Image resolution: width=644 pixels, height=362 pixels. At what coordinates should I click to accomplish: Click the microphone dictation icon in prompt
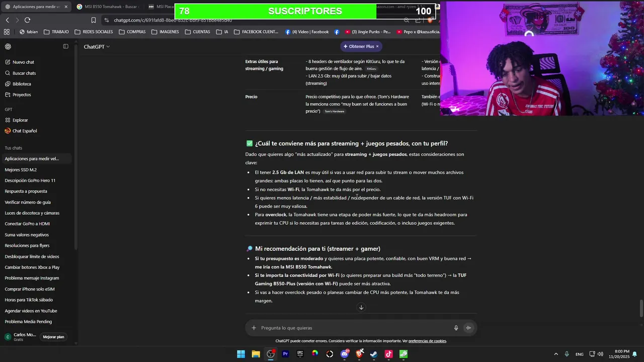(456, 328)
